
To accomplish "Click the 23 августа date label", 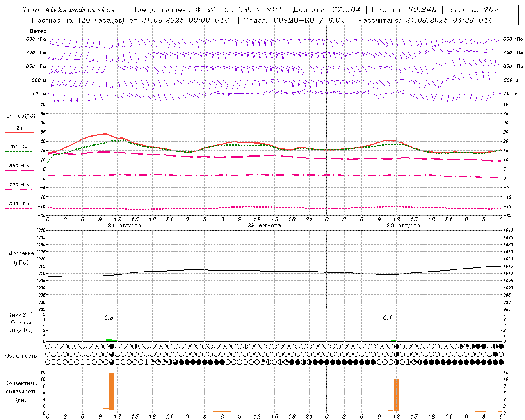I will (404, 226).
